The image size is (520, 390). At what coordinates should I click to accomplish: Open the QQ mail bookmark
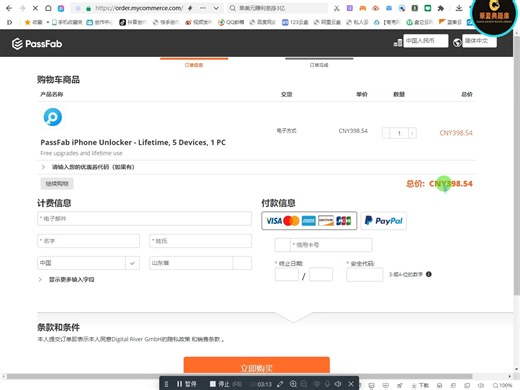pos(231,22)
